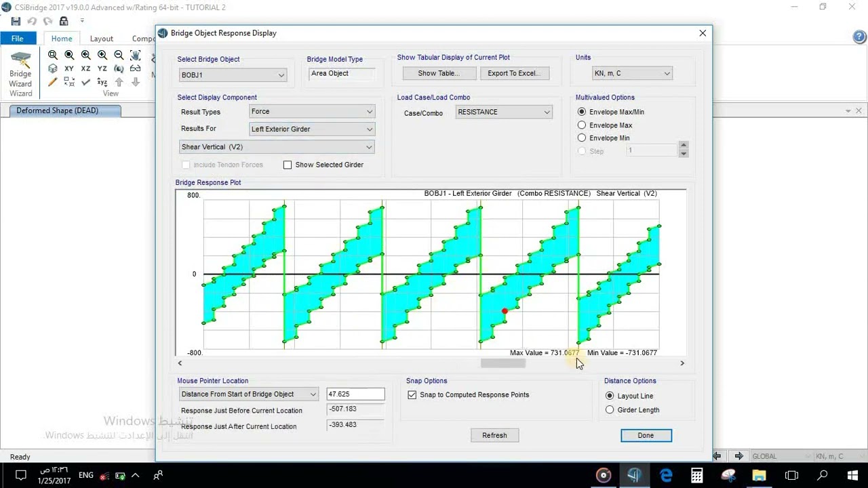
Task: Move down in list arrow icon
Action: point(135,82)
